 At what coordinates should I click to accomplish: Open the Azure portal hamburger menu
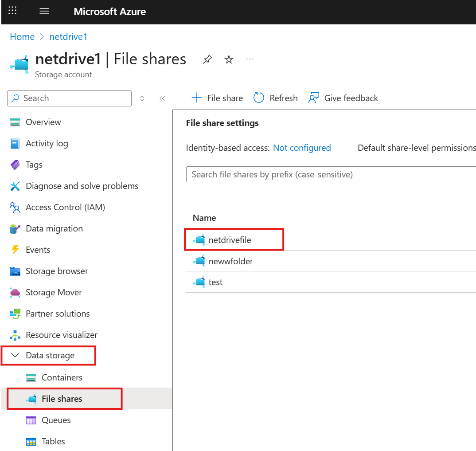[x=44, y=11]
